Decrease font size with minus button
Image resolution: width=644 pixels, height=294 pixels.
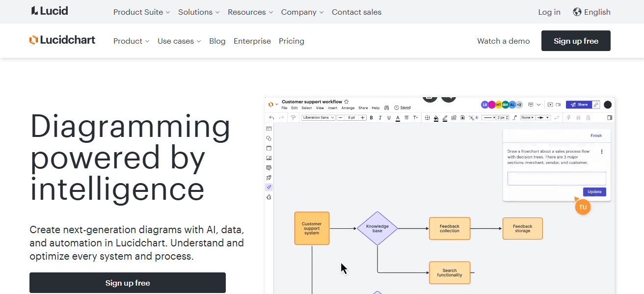tap(340, 118)
